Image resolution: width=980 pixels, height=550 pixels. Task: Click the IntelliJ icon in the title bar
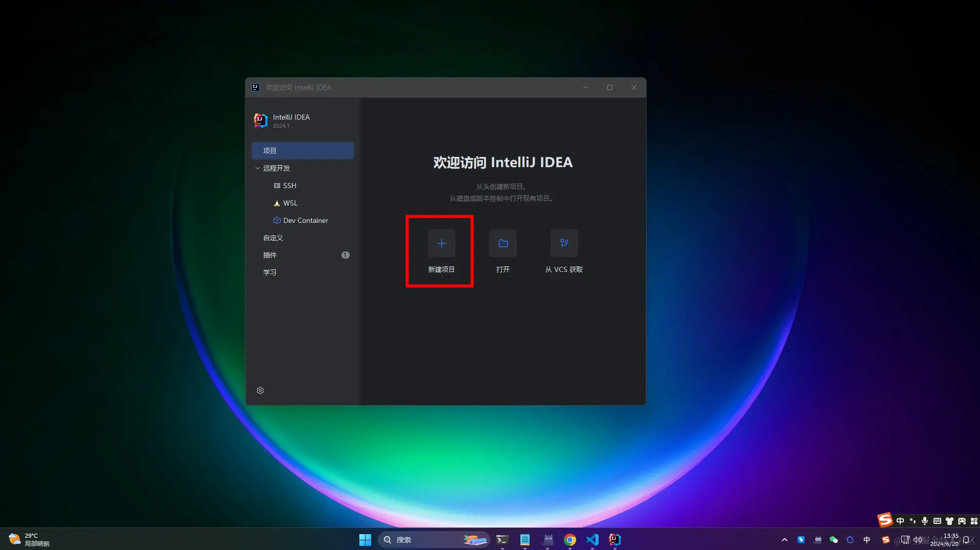click(x=256, y=87)
